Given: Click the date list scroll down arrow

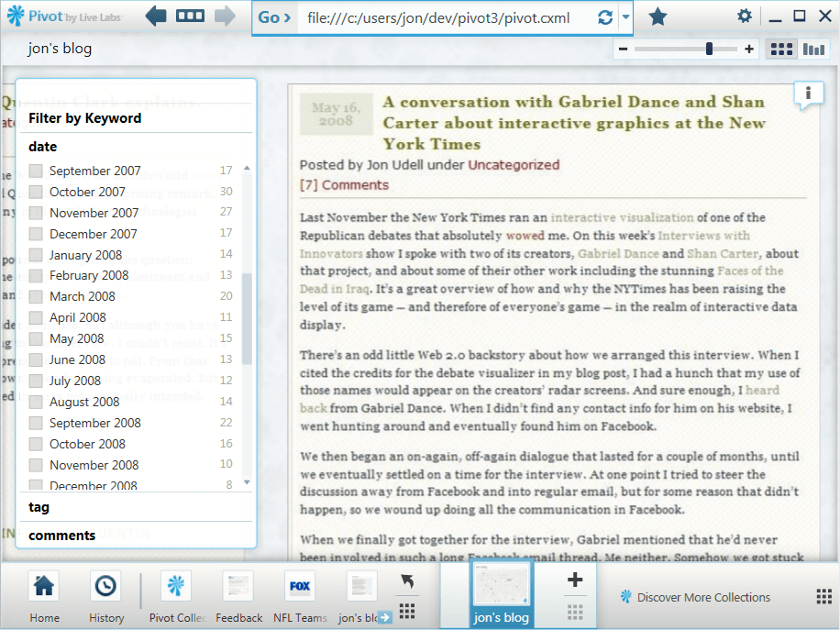Looking at the screenshot, I should coord(247,482).
